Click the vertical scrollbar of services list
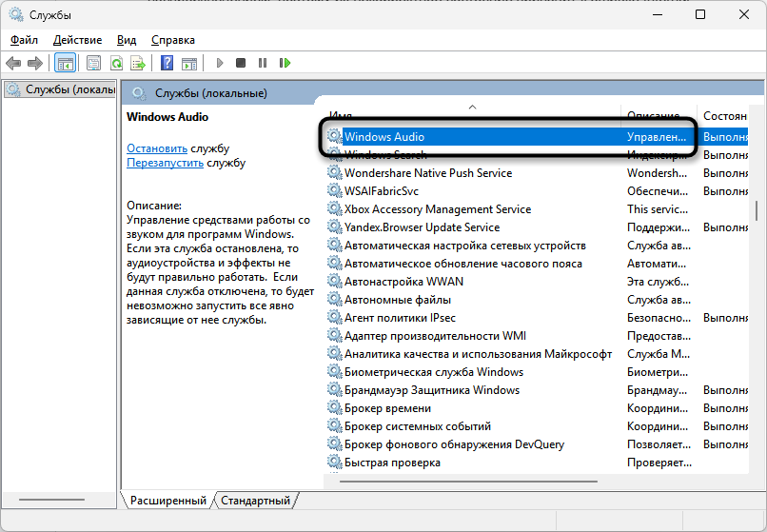Viewport: 767px width, 532px height. click(757, 211)
